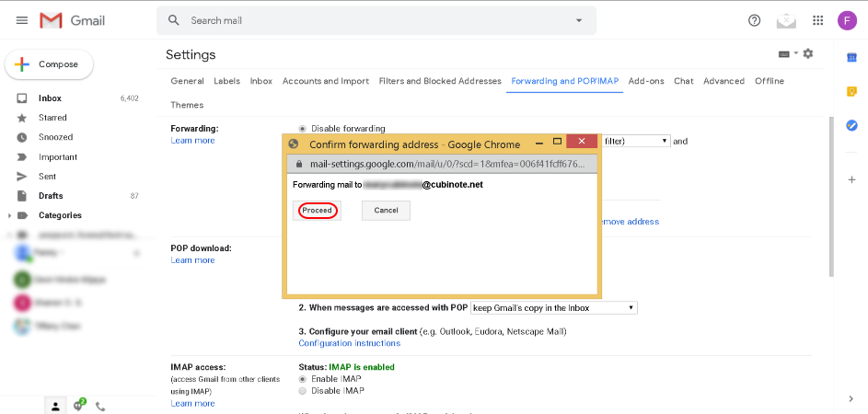The image size is (868, 414).
Task: Switch to the Inbox settings tab
Action: tap(261, 81)
